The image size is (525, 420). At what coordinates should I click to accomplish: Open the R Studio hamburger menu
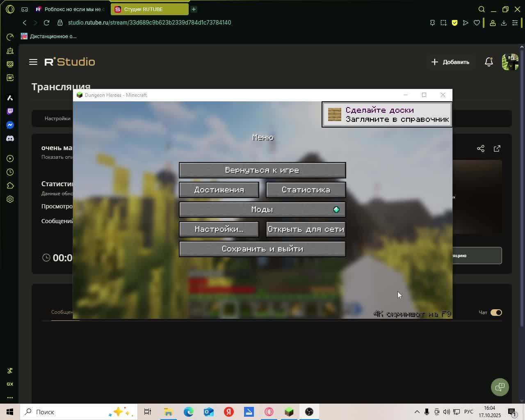tap(33, 62)
